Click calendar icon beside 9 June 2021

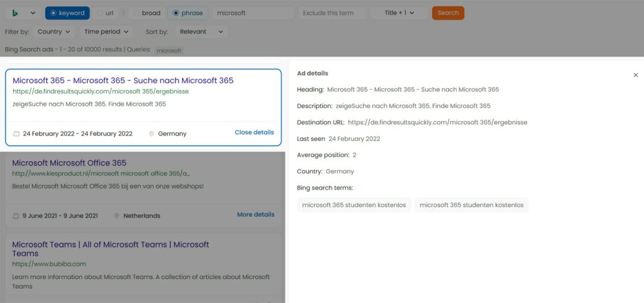click(16, 216)
